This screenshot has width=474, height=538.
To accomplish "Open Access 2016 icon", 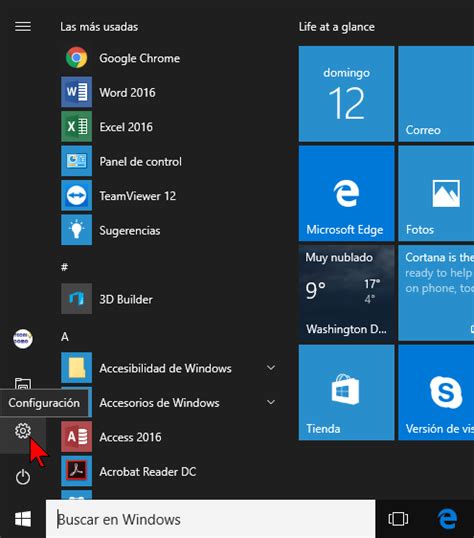I will (77, 437).
